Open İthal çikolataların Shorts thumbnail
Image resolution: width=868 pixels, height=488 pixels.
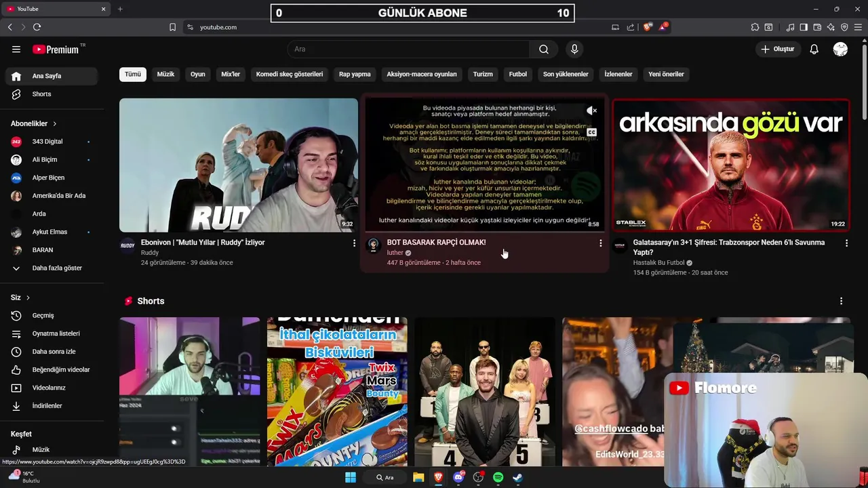[x=337, y=392]
